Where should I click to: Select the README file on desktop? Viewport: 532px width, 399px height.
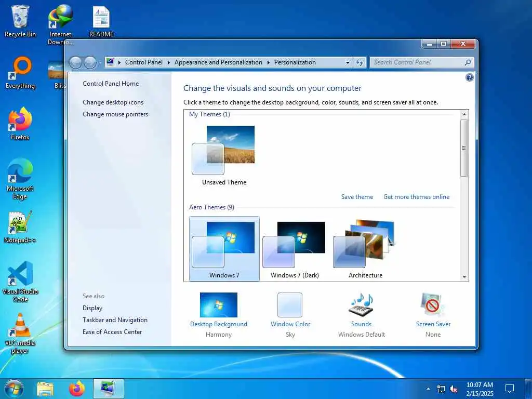click(x=101, y=21)
